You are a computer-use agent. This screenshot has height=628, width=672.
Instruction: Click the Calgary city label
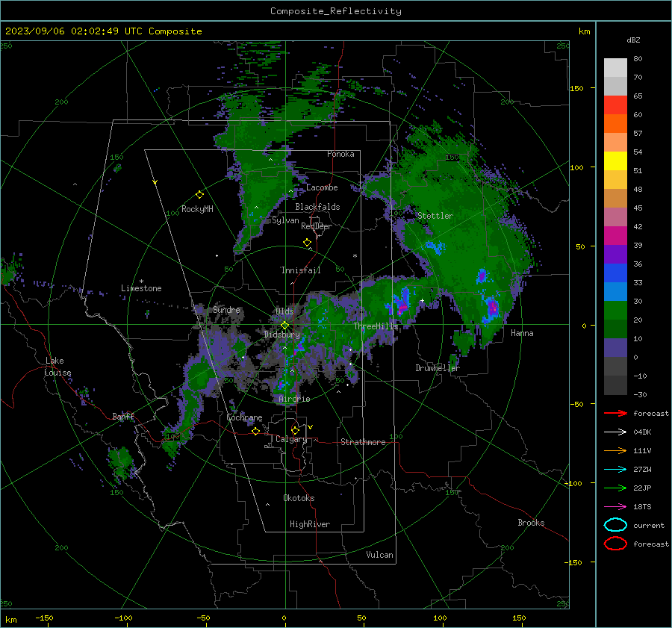[x=291, y=439]
